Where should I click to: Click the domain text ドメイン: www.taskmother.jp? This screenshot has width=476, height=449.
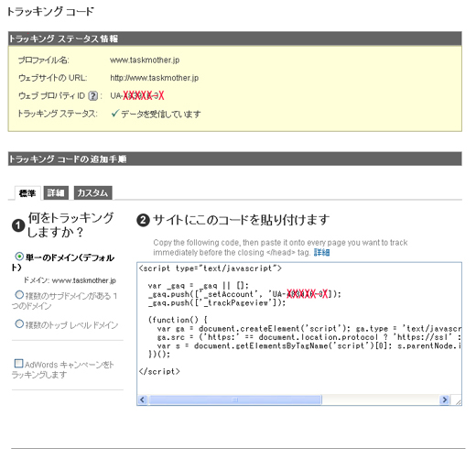[x=70, y=280]
